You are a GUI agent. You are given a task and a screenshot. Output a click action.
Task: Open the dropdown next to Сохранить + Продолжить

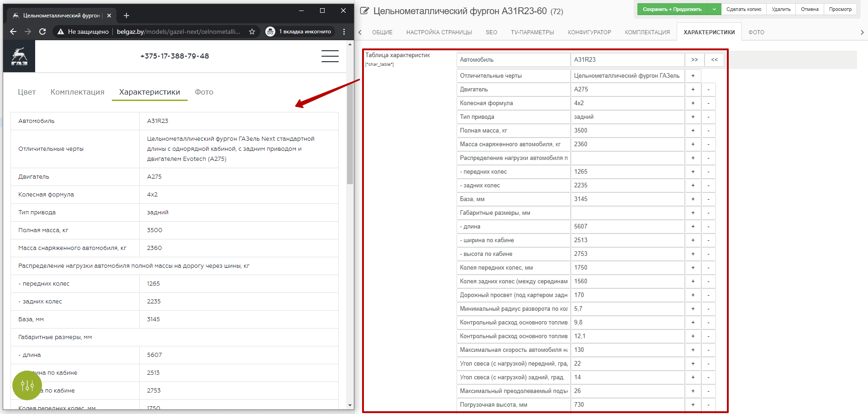[714, 9]
